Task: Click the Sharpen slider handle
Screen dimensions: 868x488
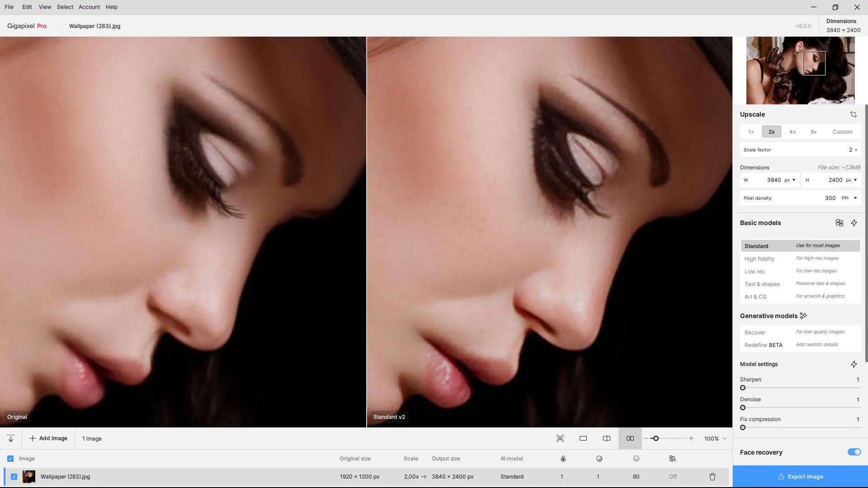Action: 743,388
